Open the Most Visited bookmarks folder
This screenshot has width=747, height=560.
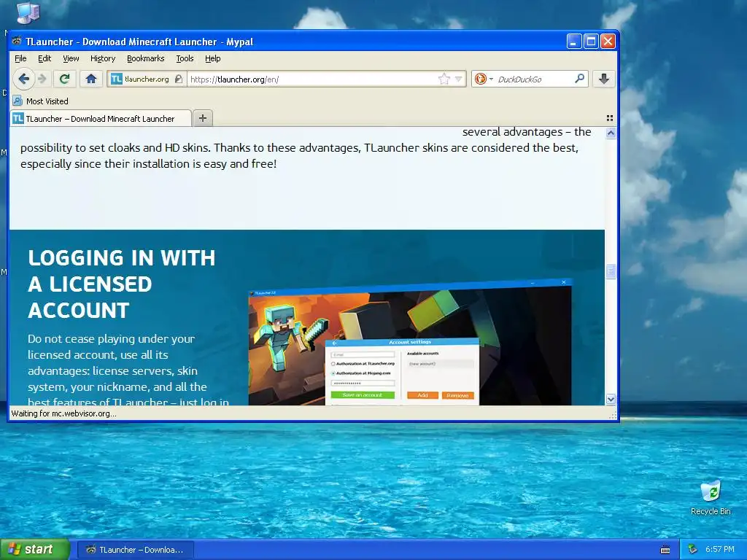click(41, 101)
